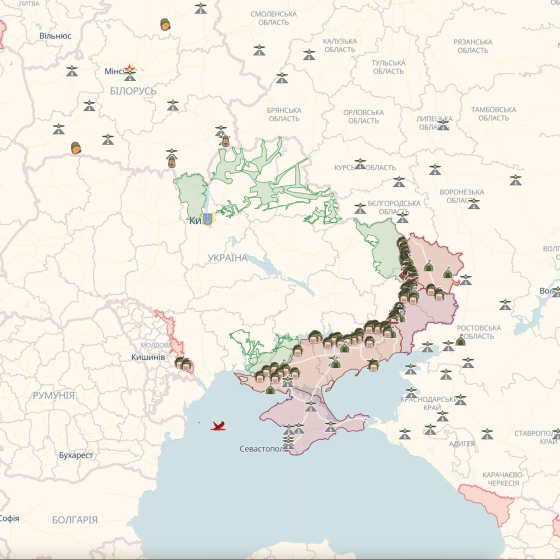Select the Kyiv coat of arms marker
Screen dimensions: 560x560
pos(207,219)
